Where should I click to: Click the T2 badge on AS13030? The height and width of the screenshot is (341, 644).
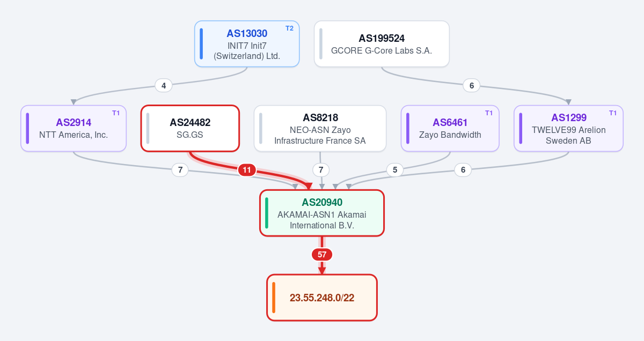289,28
